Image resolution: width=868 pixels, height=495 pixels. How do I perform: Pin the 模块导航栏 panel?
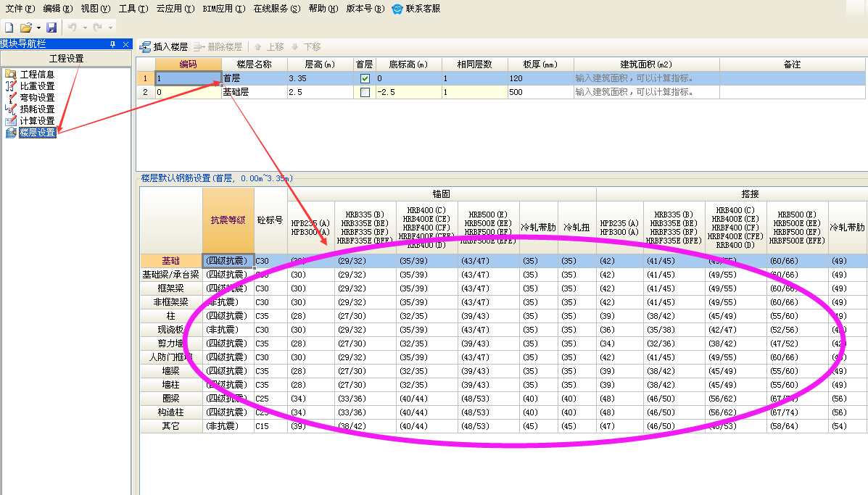(113, 44)
